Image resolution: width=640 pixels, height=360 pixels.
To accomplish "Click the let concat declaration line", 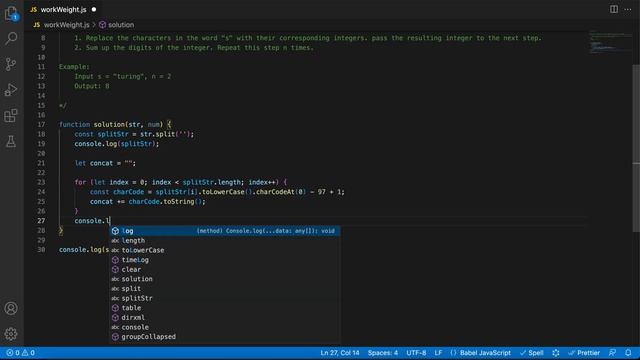I will (105, 163).
